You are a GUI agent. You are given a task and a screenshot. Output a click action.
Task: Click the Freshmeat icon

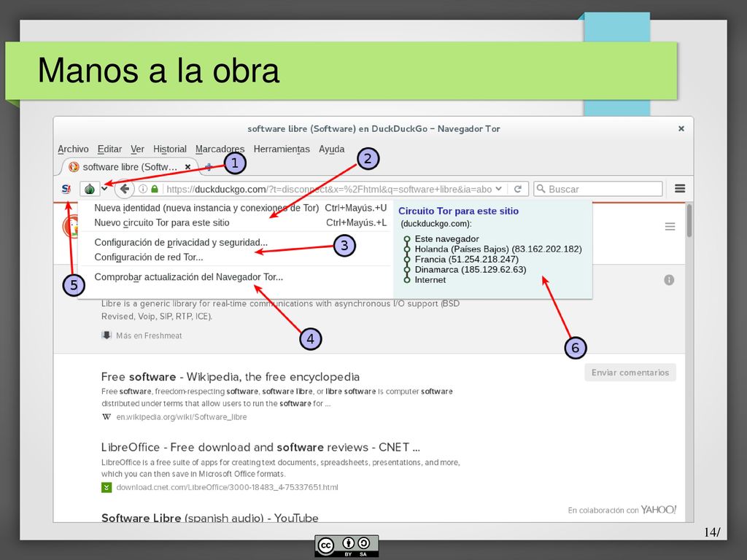(107, 335)
